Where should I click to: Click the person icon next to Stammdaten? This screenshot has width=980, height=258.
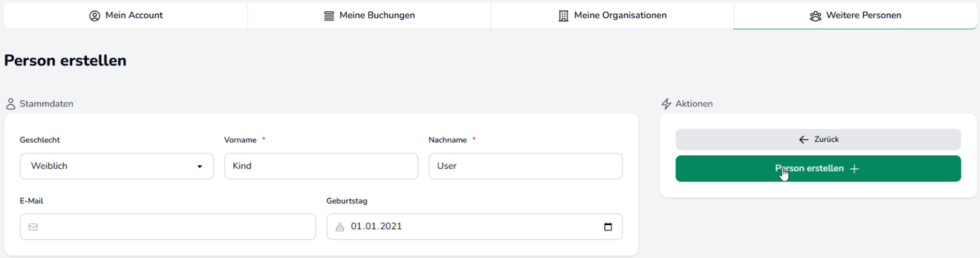[10, 103]
